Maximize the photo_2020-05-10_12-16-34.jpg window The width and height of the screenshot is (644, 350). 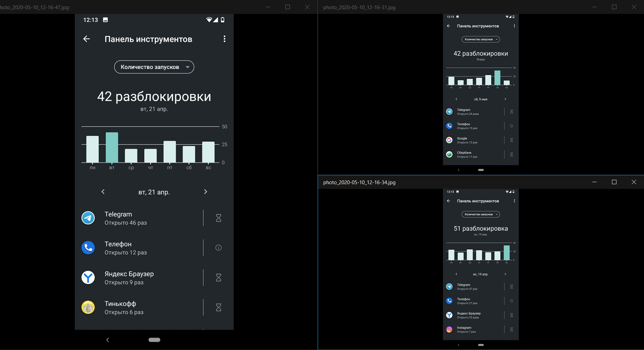coord(614,182)
